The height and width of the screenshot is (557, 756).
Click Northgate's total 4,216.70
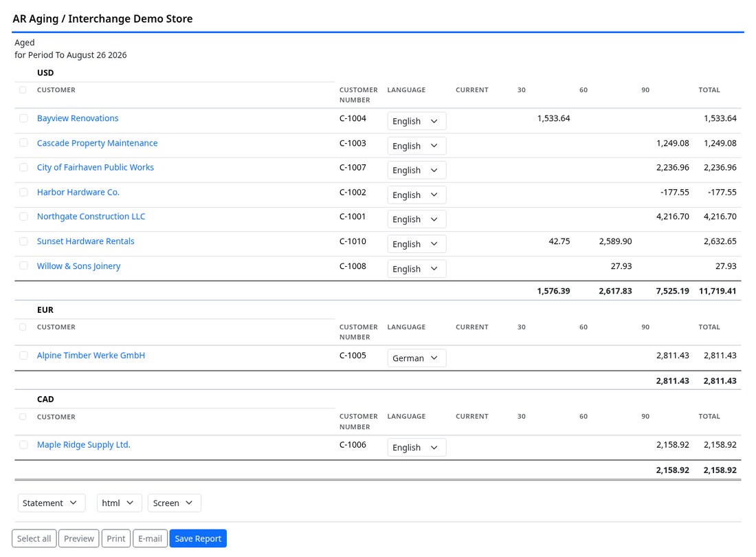coord(720,217)
